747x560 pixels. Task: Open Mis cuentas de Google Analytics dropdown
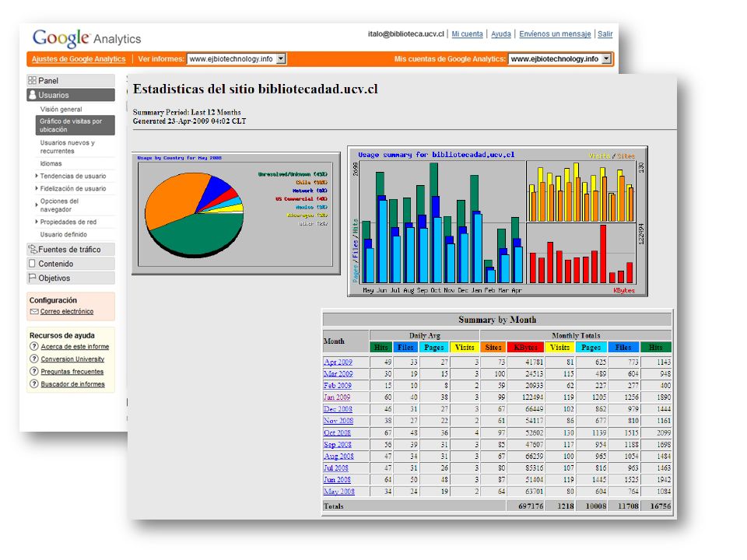point(559,58)
